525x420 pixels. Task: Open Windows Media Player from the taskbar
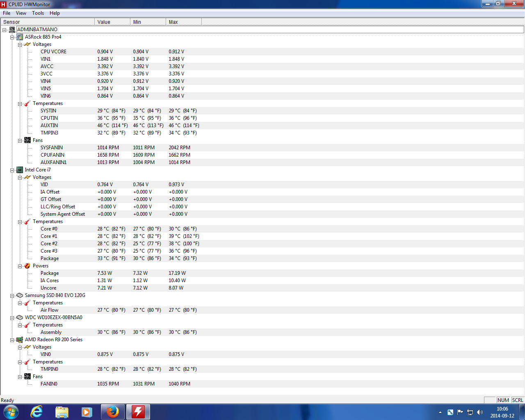(87, 412)
